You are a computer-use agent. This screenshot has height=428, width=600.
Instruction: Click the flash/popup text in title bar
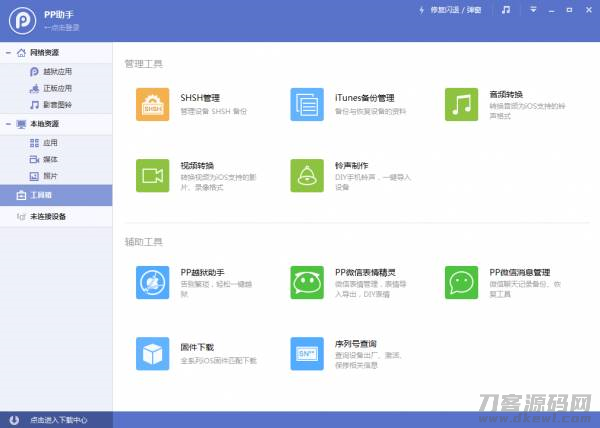[x=456, y=10]
